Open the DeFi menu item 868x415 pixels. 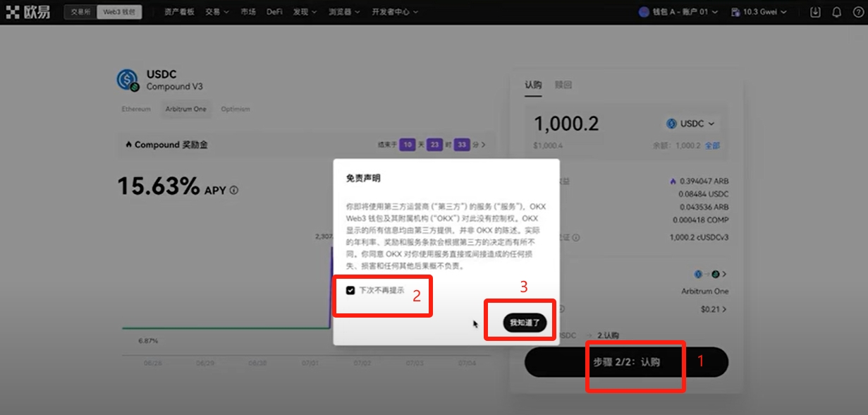(x=274, y=12)
